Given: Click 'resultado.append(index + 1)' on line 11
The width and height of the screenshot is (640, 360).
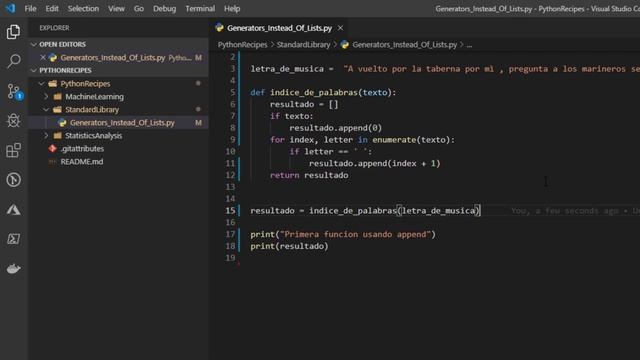Looking at the screenshot, I should (375, 163).
